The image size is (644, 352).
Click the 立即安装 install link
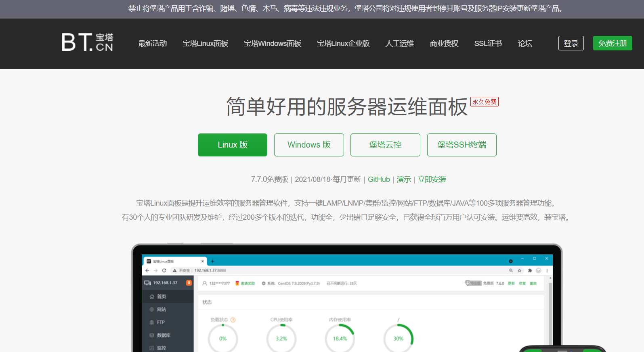tap(432, 179)
